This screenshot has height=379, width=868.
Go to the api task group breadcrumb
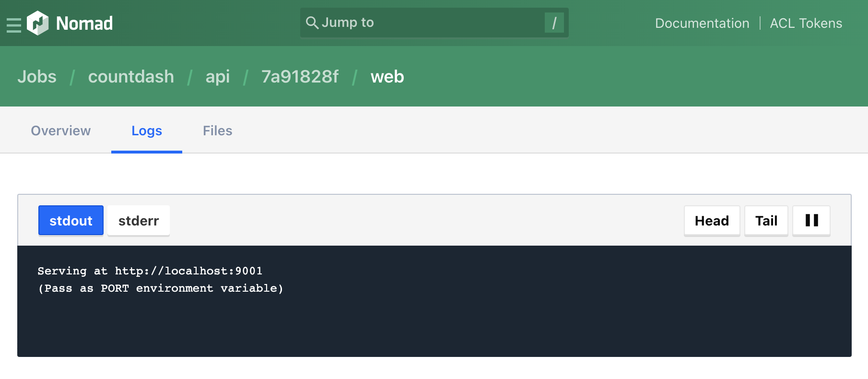[x=217, y=77]
